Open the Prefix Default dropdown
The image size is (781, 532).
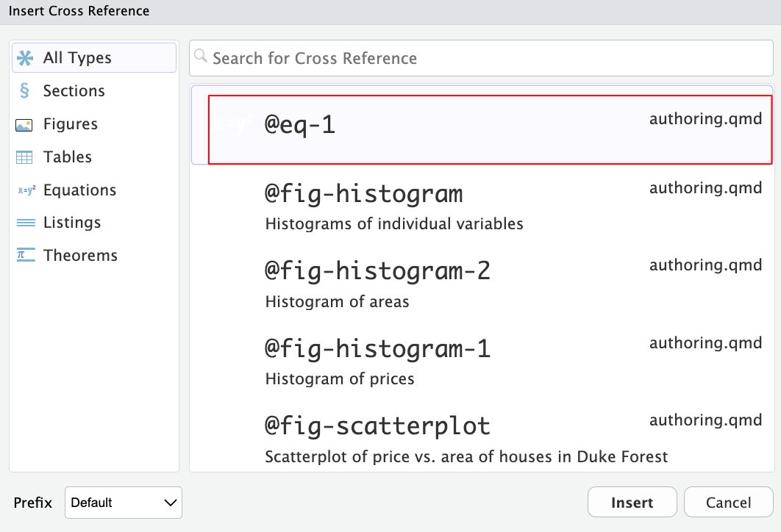(x=123, y=503)
